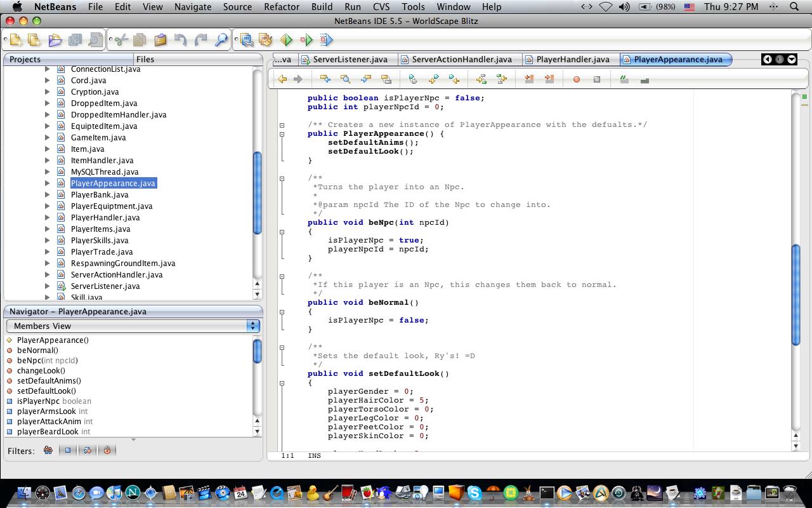Toggle the Show Inherited Members filter
812x508 pixels.
point(48,450)
